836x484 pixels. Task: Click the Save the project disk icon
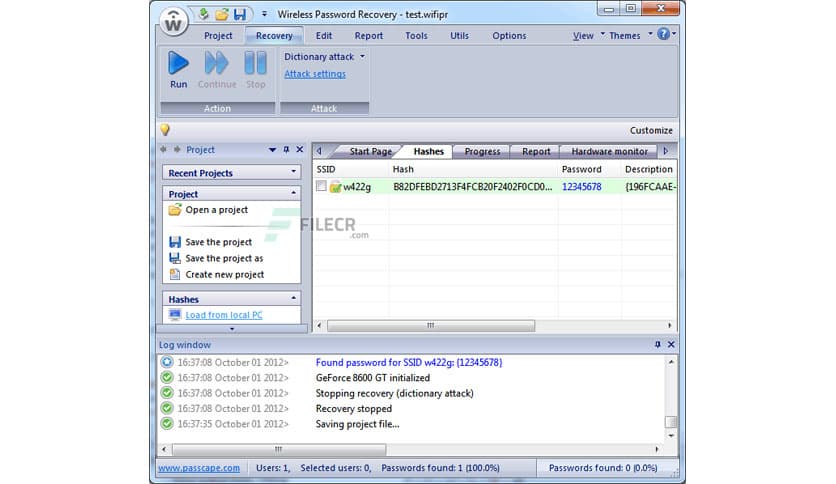click(x=175, y=242)
